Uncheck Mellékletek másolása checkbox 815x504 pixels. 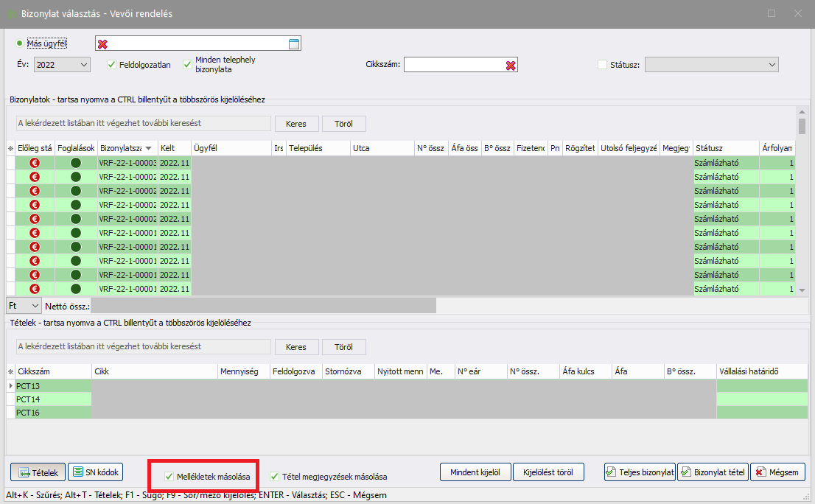pyautogui.click(x=169, y=477)
